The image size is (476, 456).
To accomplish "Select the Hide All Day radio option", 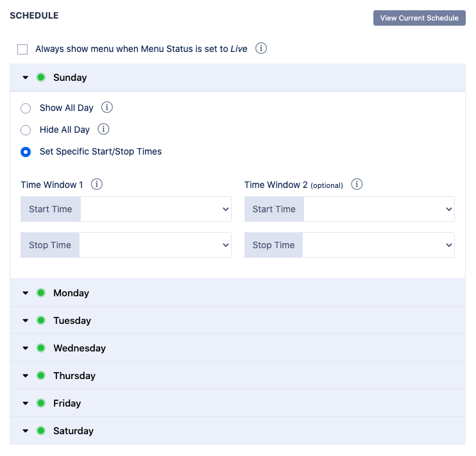I will (x=26, y=130).
